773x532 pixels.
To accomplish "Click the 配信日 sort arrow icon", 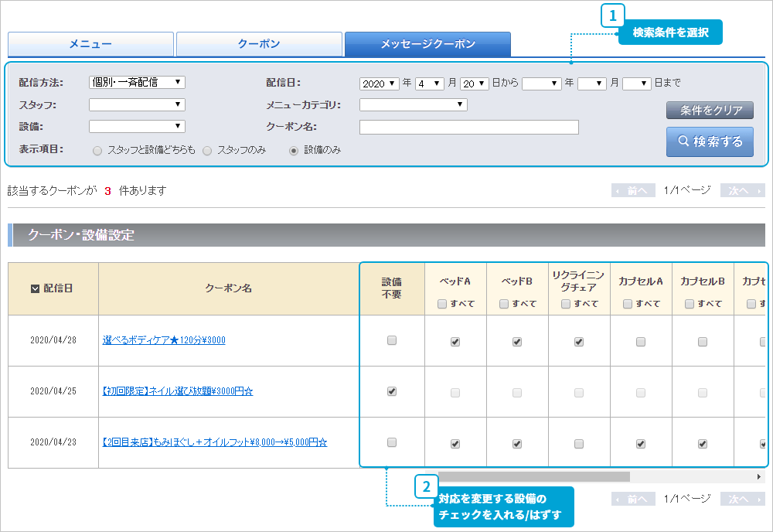I will tap(35, 288).
